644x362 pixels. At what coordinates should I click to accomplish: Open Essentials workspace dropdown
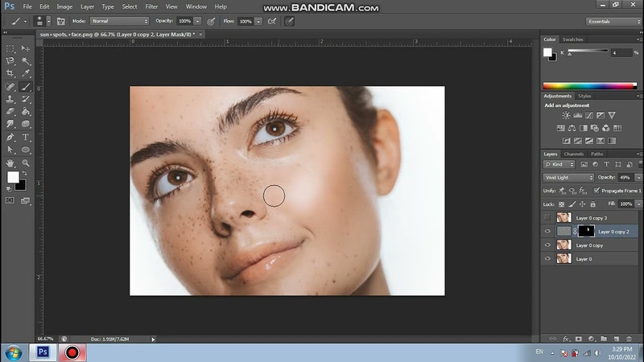click(x=613, y=22)
